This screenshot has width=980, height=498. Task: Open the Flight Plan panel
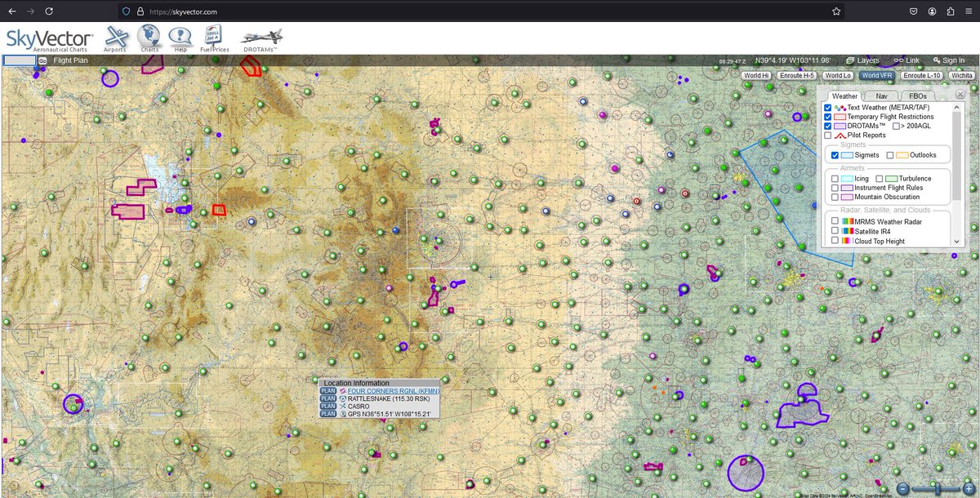pyautogui.click(x=70, y=60)
